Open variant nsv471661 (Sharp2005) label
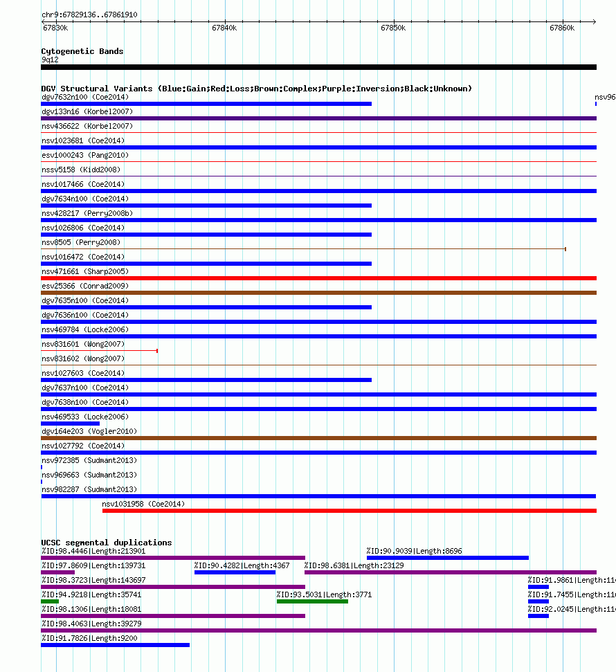616x672 pixels. 85,272
